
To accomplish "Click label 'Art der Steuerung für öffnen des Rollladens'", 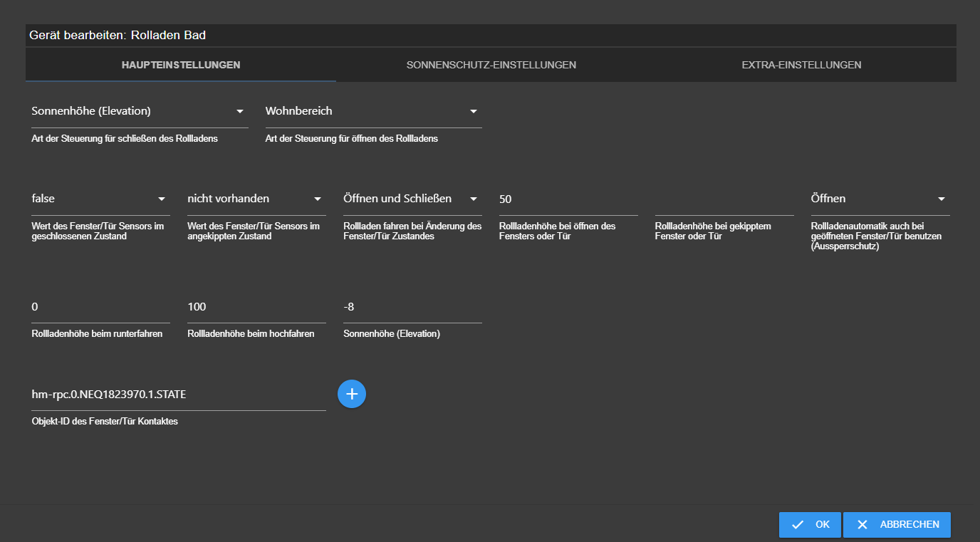I will tap(352, 139).
